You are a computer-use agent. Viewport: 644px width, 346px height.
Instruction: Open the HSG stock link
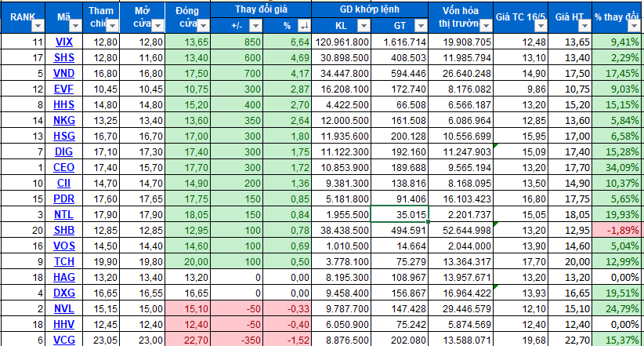(x=64, y=136)
